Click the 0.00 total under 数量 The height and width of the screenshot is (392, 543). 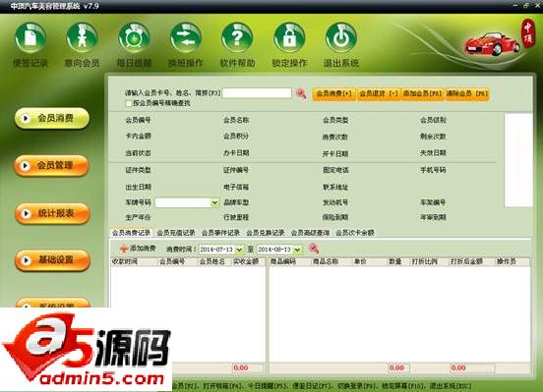396,368
